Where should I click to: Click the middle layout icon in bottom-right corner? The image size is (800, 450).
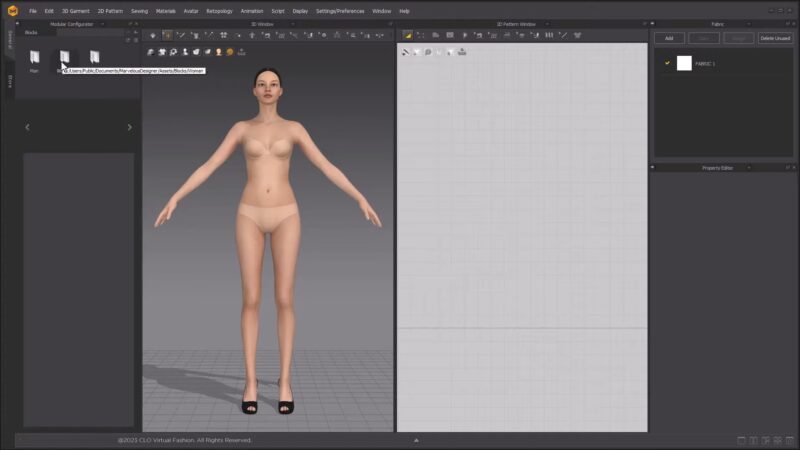(x=765, y=440)
